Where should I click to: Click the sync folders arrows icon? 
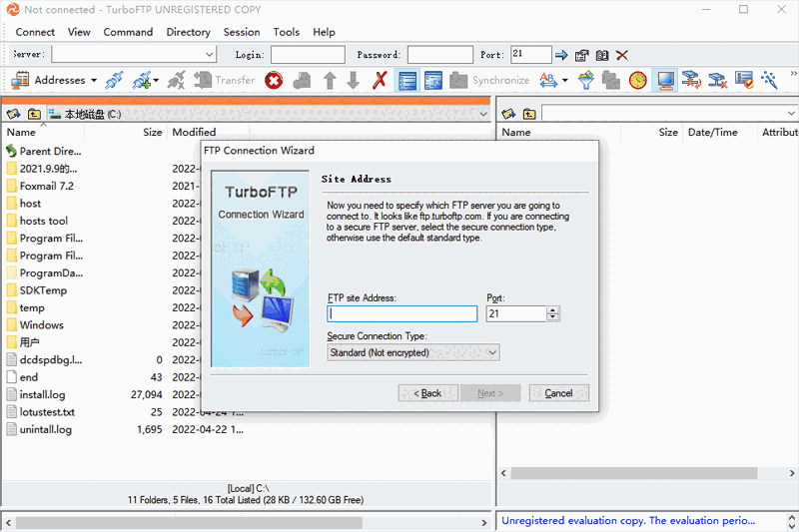coord(691,81)
